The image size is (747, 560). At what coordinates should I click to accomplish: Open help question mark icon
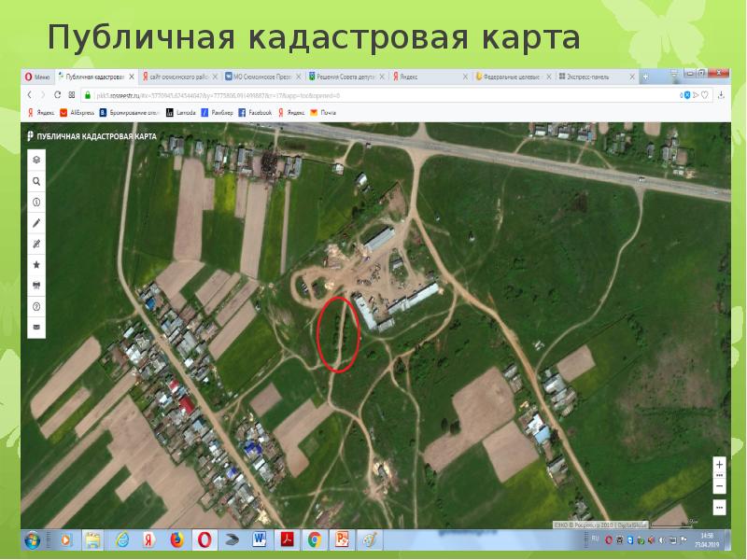[36, 306]
